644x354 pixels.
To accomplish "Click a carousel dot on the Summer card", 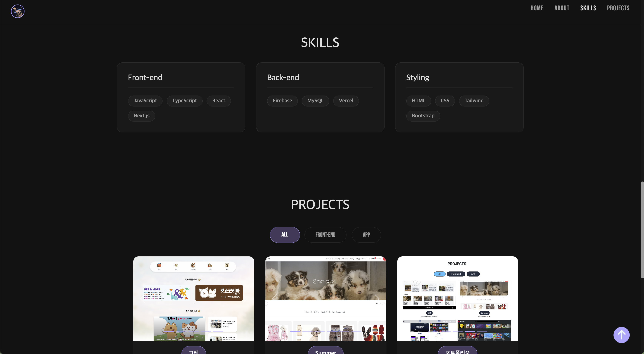I will (377, 304).
